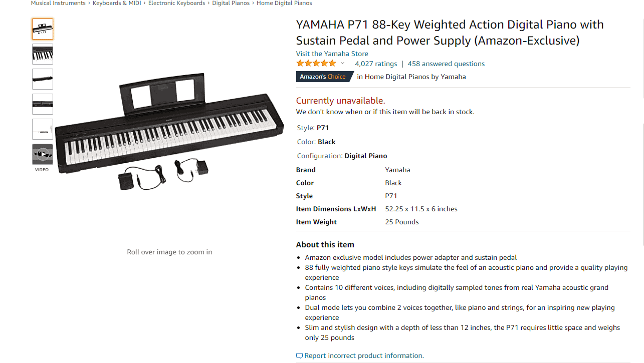
Task: Click the speech bubble report icon
Action: (299, 356)
